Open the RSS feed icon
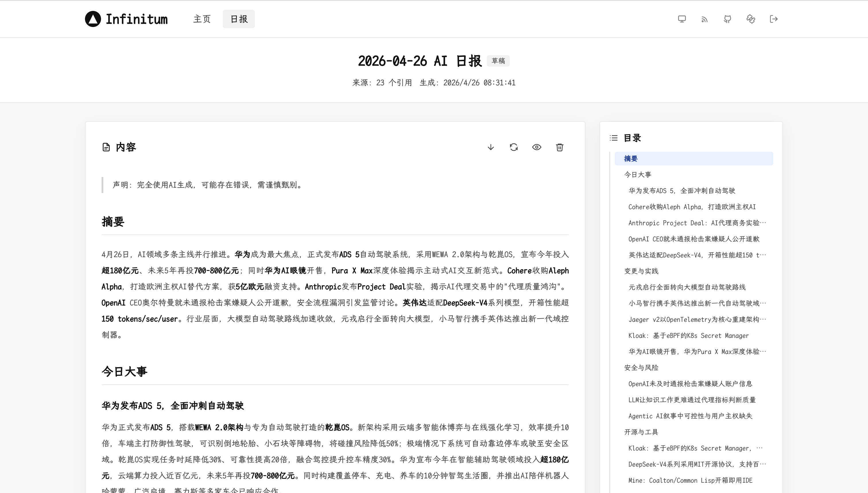Image resolution: width=868 pixels, height=493 pixels. click(705, 19)
